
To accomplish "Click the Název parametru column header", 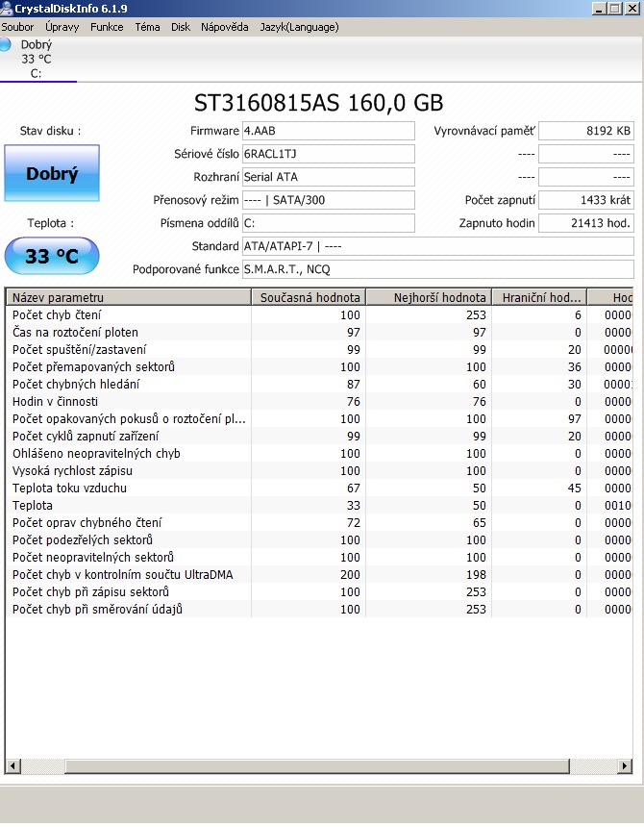I will click(x=129, y=297).
